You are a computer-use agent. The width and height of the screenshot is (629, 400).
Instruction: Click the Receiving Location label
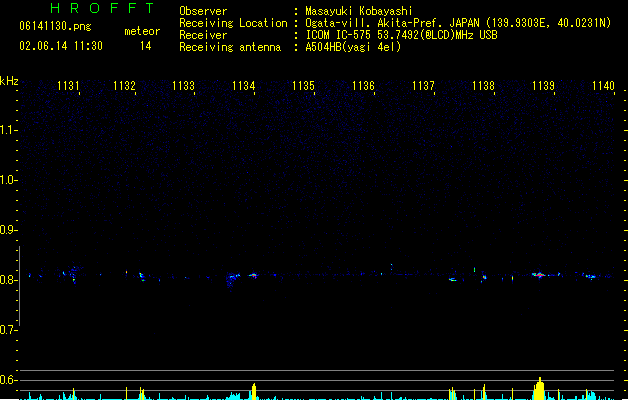point(233,23)
